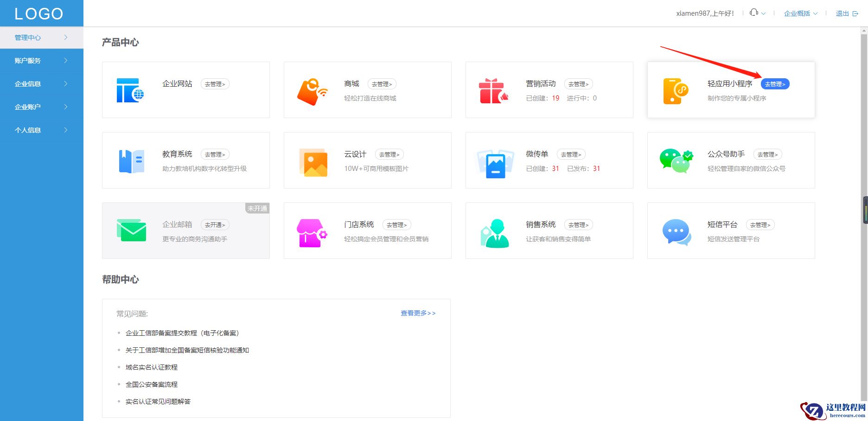The height and width of the screenshot is (421, 868).
Task: Click the 公众号助手 WeChat icon
Action: [x=674, y=160]
